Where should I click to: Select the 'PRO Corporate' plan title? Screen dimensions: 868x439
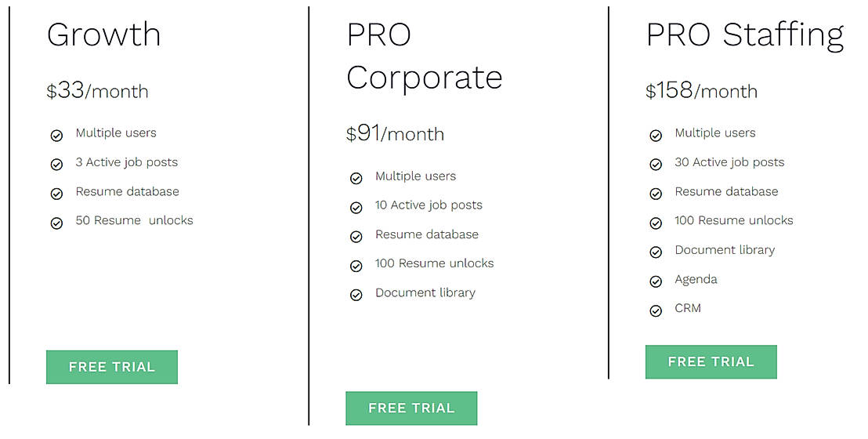point(424,56)
